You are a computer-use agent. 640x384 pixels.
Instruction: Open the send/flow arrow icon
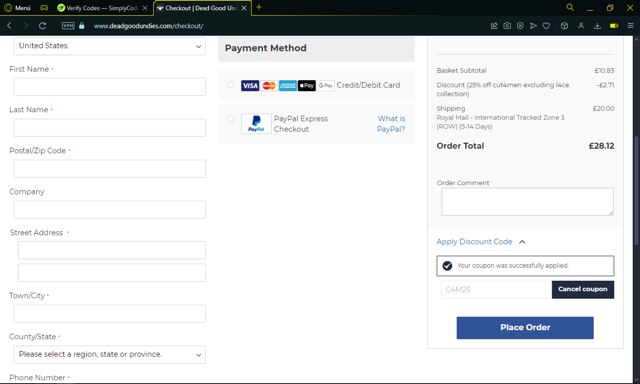(x=533, y=26)
